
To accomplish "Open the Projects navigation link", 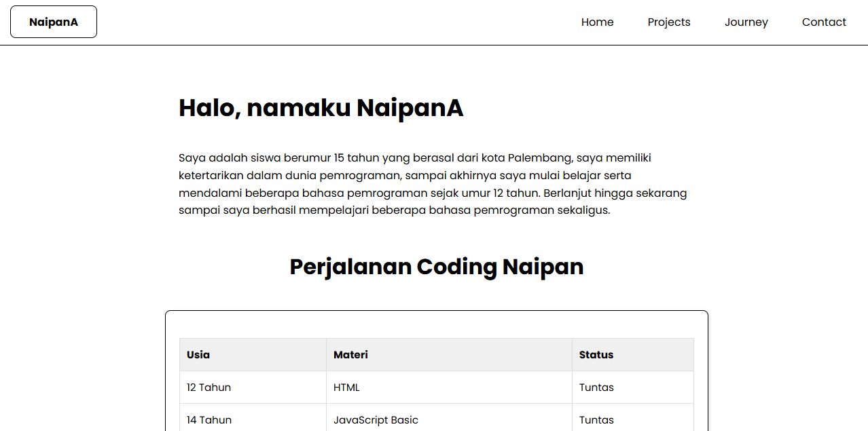I will (x=668, y=22).
